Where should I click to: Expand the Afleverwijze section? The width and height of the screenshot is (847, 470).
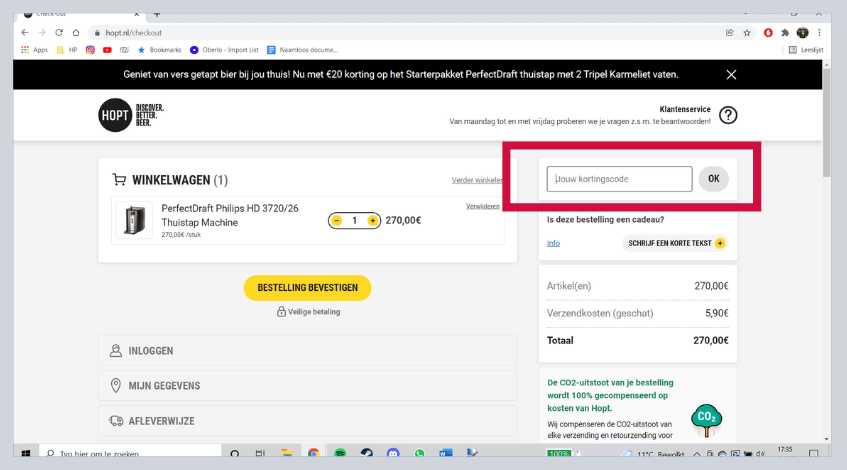pos(307,421)
